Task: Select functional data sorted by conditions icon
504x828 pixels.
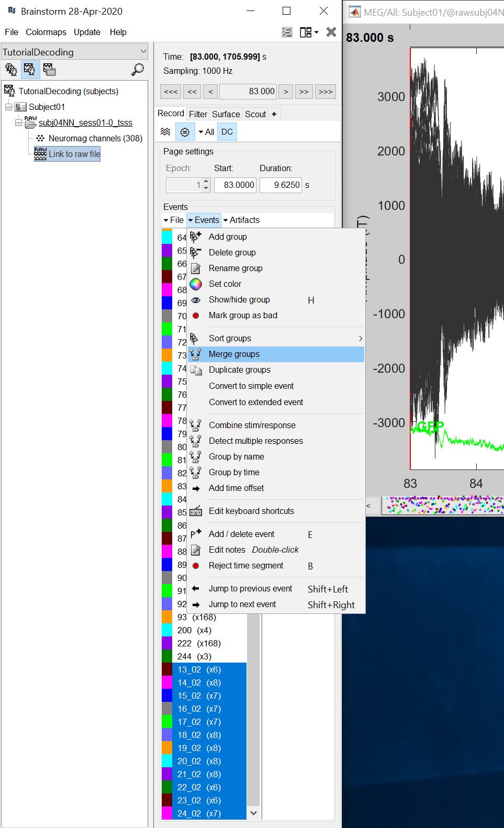Action: click(49, 69)
